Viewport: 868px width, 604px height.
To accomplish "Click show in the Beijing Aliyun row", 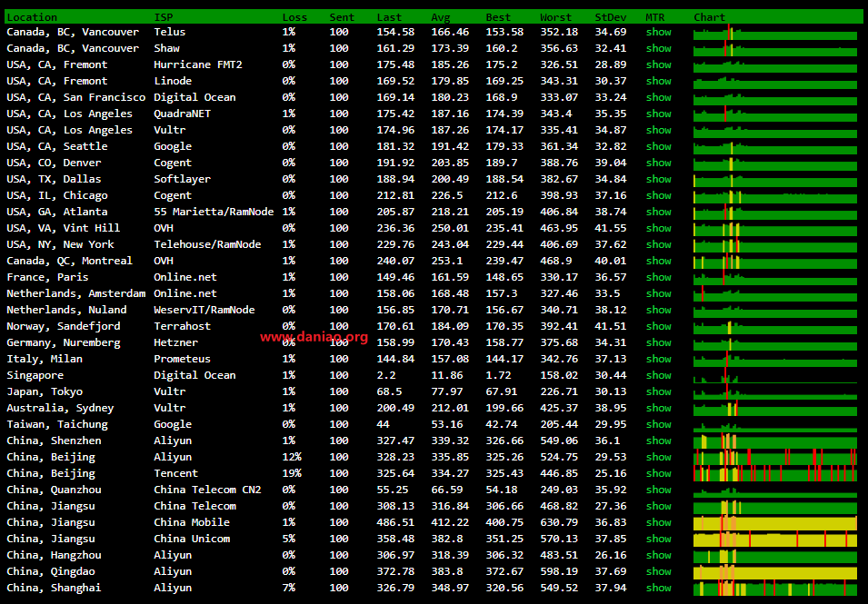I will (x=658, y=457).
